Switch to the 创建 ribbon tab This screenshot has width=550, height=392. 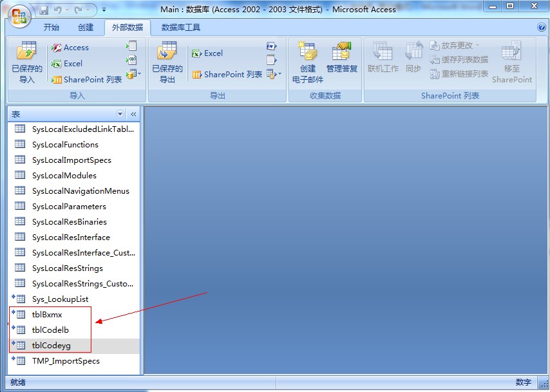[x=86, y=27]
